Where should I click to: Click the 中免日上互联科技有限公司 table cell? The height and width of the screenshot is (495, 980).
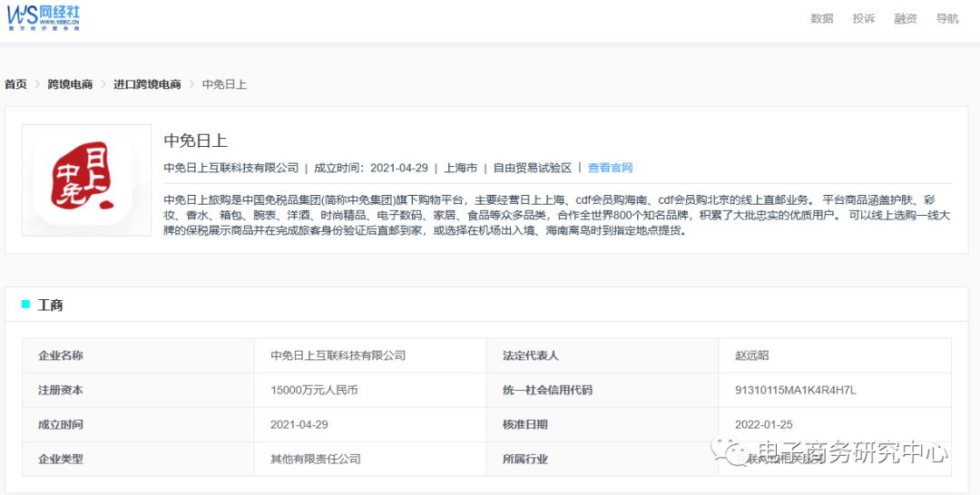(x=370, y=355)
